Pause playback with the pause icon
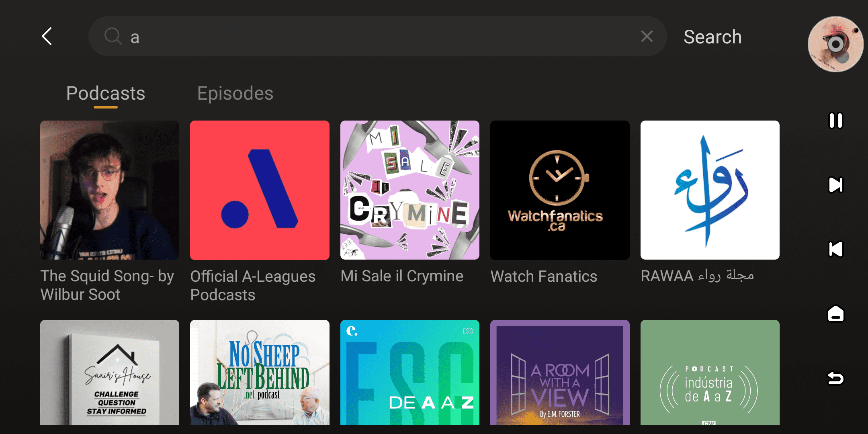This screenshot has height=434, width=868. pyautogui.click(x=835, y=121)
